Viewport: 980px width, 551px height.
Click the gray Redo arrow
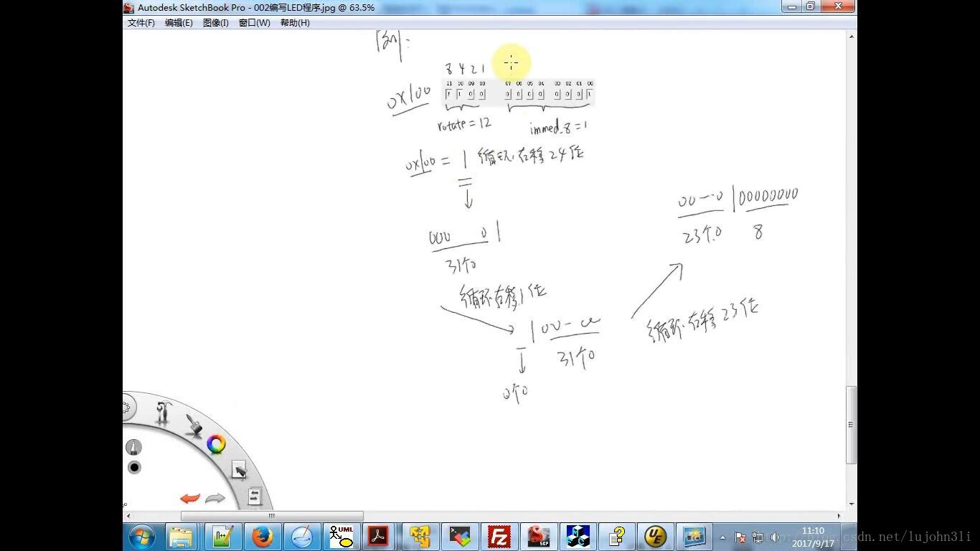click(x=215, y=498)
